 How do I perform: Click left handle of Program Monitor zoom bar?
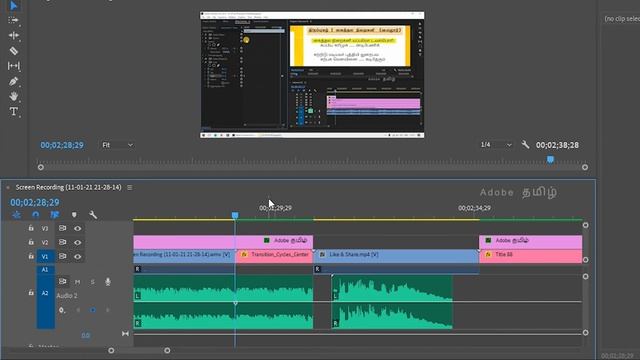tap(40, 167)
